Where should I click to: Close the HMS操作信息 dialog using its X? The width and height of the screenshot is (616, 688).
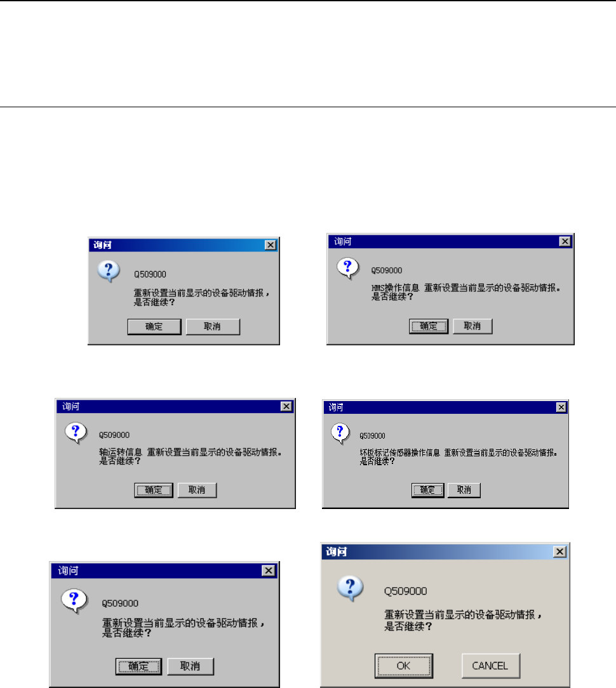(565, 241)
